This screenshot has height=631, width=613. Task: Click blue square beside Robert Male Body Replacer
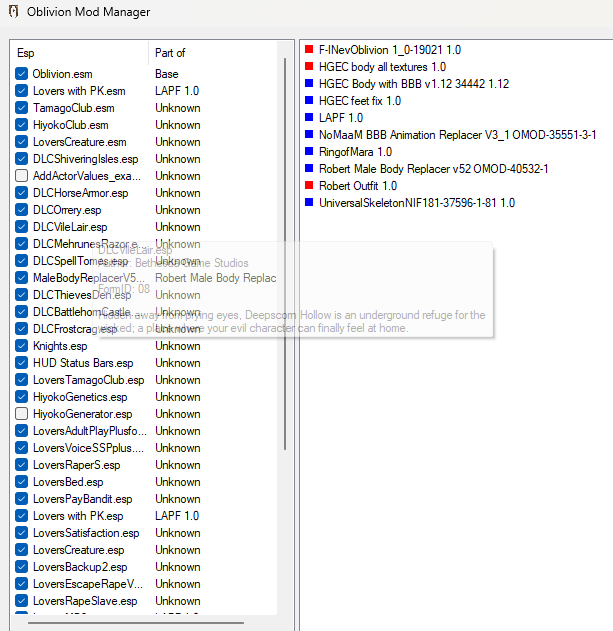click(309, 168)
